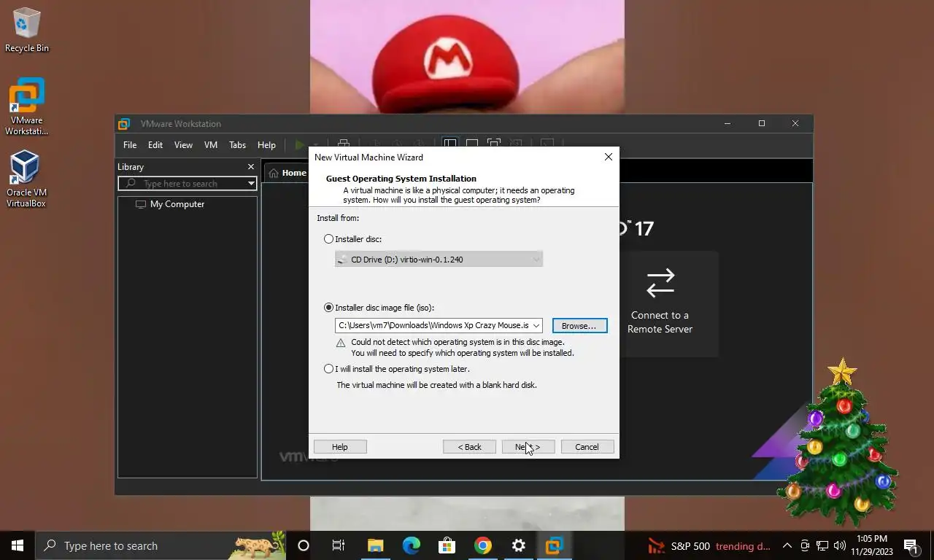
Task: Select the VMware Workstation desktop shortcut
Action: 27,107
